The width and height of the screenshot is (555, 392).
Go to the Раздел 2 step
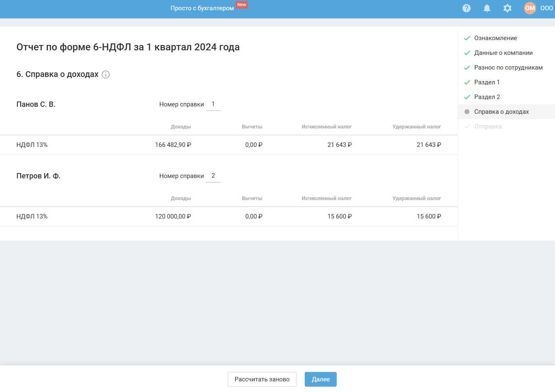click(x=487, y=97)
